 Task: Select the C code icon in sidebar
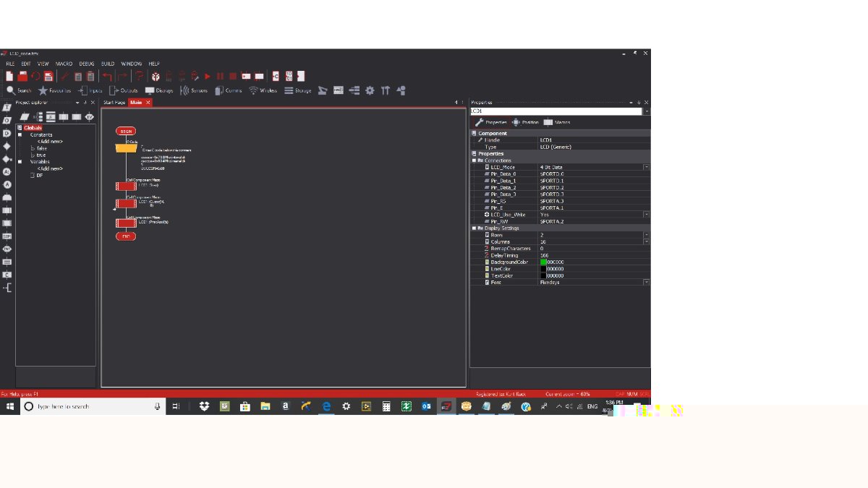(x=7, y=275)
